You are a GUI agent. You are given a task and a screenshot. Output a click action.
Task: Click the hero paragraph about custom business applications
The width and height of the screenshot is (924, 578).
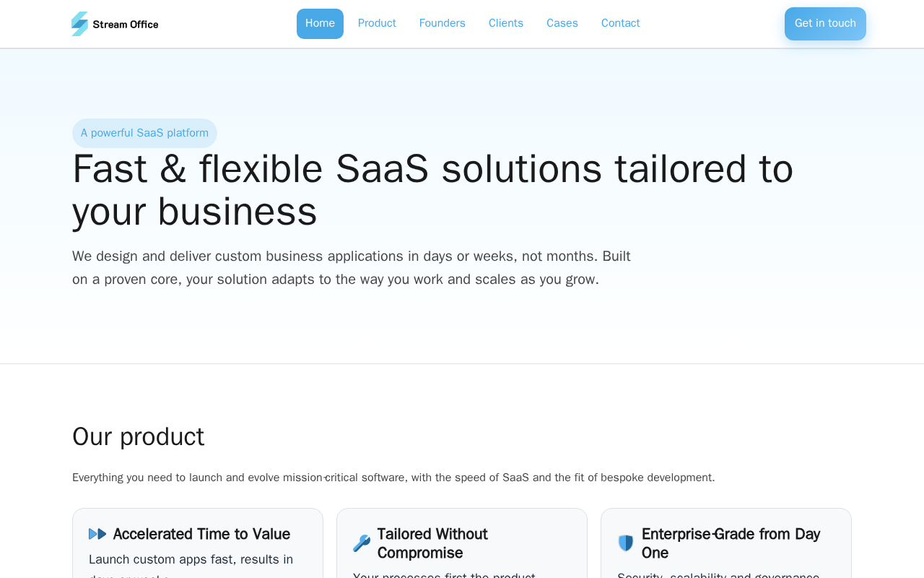(352, 268)
